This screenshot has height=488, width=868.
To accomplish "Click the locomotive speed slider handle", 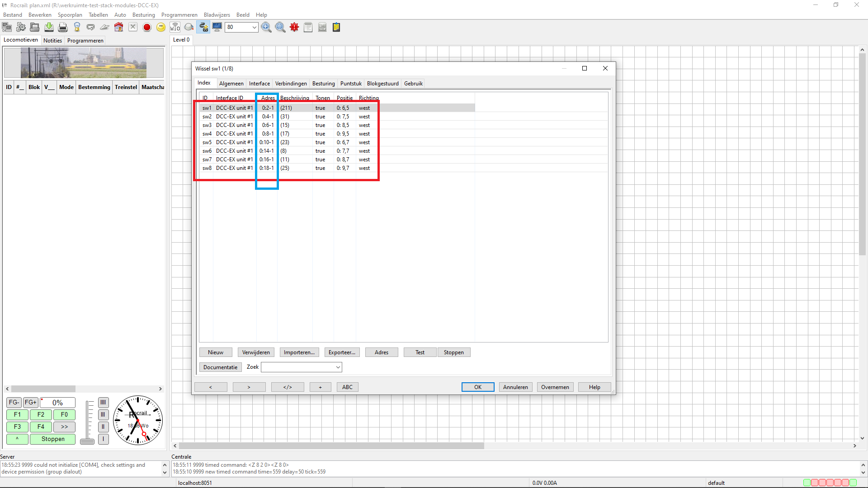I will (x=87, y=441).
